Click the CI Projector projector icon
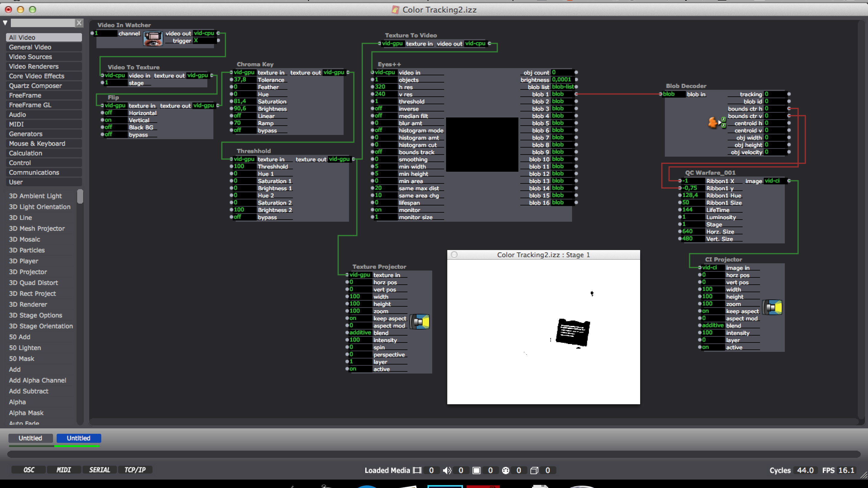Viewport: 868px width, 488px height. click(772, 307)
